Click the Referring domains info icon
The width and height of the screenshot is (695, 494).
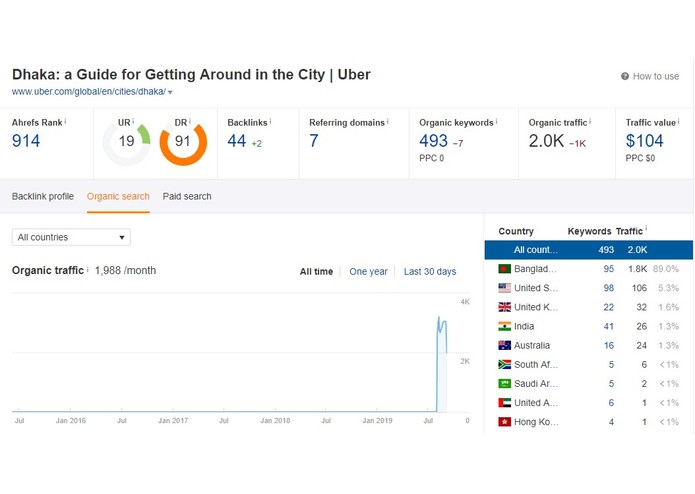pyautogui.click(x=388, y=121)
